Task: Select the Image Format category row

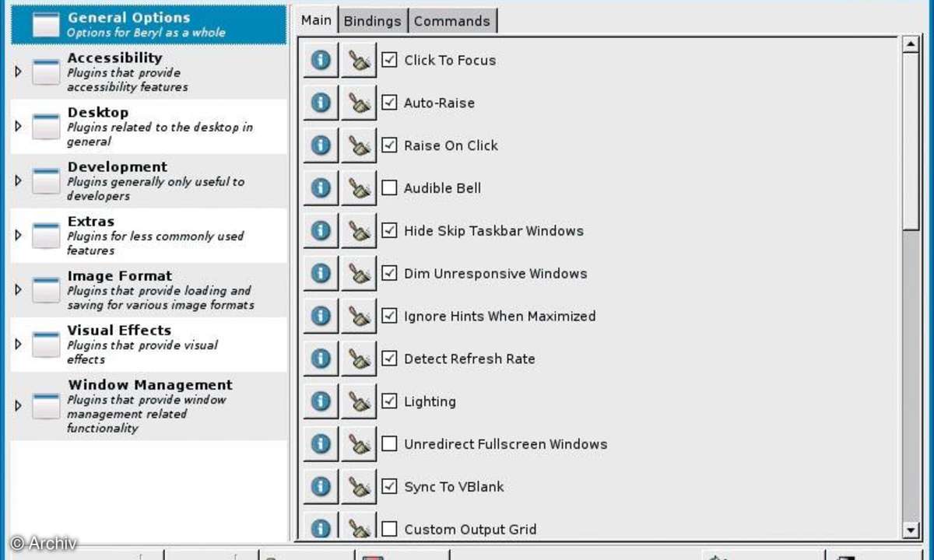Action: coord(149,289)
